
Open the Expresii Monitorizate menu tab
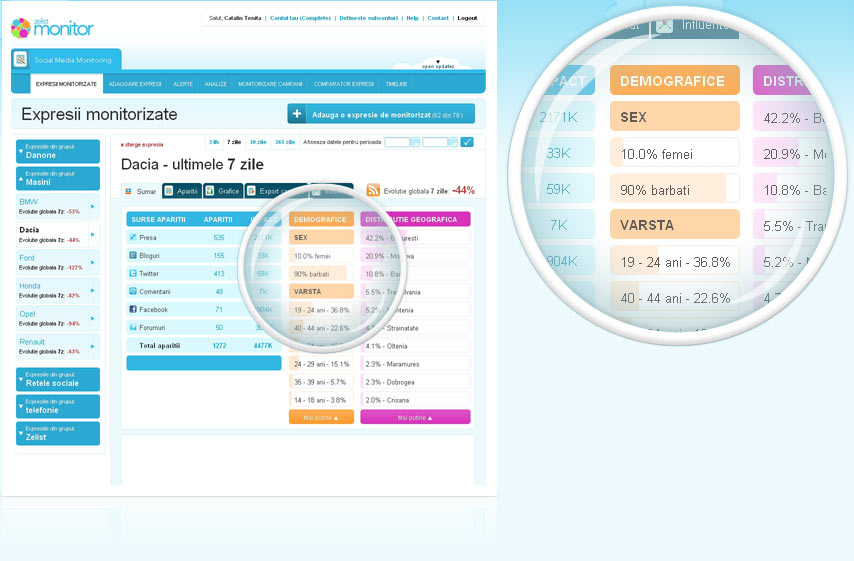[x=66, y=84]
